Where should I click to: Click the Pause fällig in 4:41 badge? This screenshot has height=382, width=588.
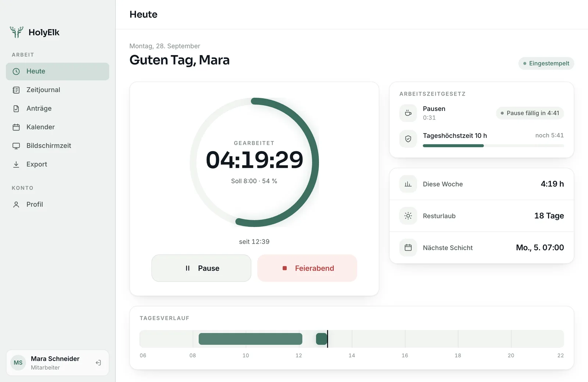pyautogui.click(x=530, y=113)
